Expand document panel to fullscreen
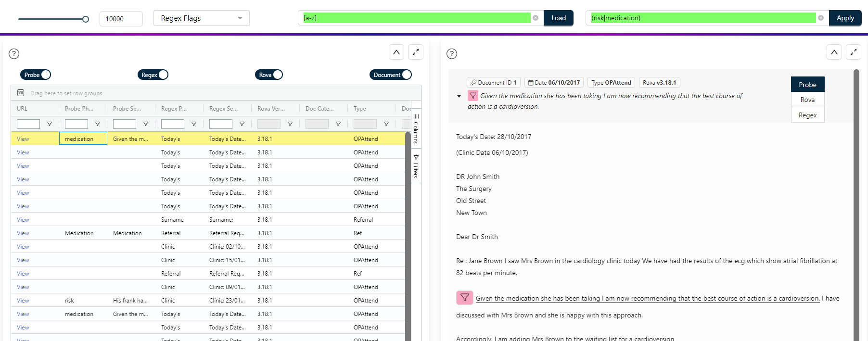Viewport: 868px width, 341px height. (854, 52)
